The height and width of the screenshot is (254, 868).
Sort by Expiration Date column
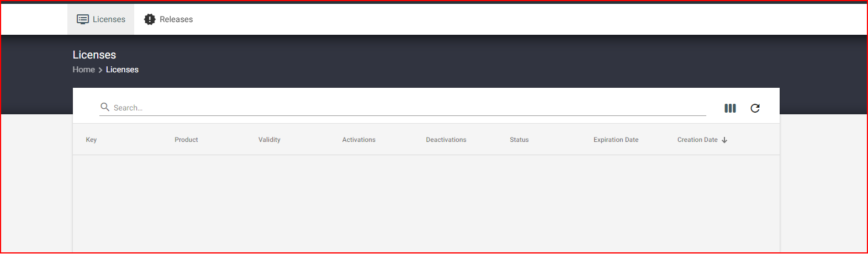(x=616, y=140)
